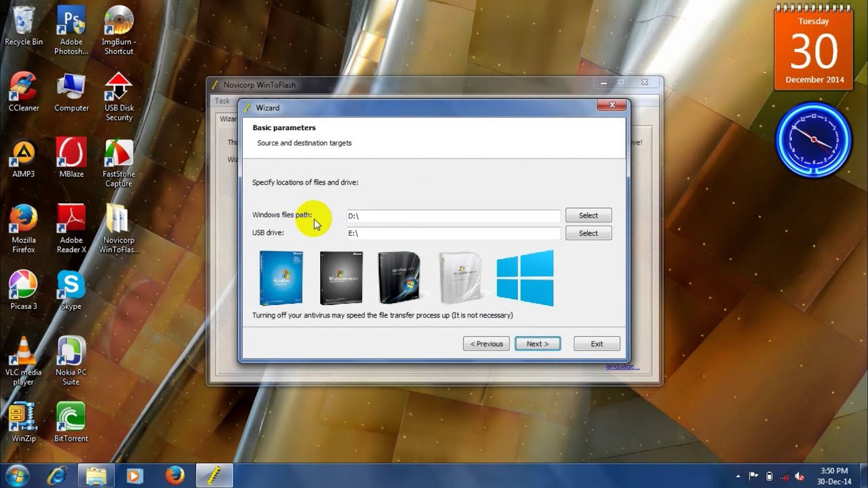This screenshot has width=868, height=488.
Task: Open Windows Explorer from the taskbar
Action: 97,475
